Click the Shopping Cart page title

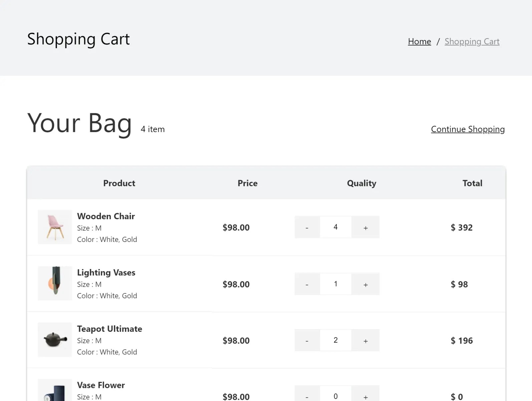click(78, 39)
